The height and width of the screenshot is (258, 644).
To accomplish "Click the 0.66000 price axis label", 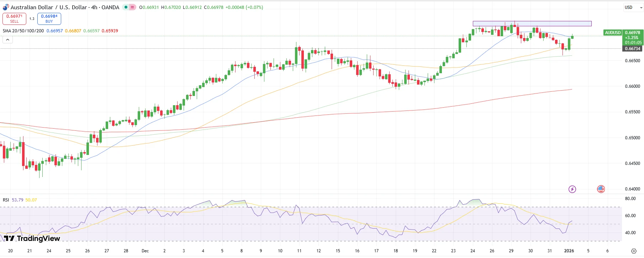I will click(633, 86).
